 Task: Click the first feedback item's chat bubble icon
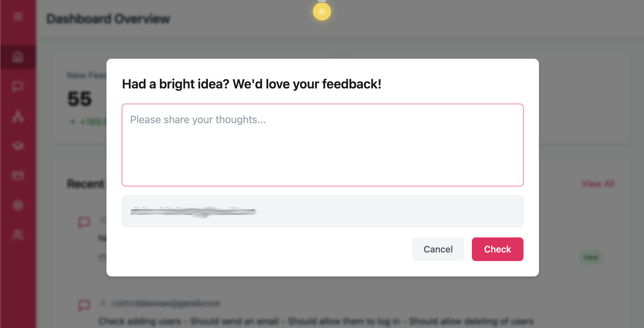click(84, 222)
